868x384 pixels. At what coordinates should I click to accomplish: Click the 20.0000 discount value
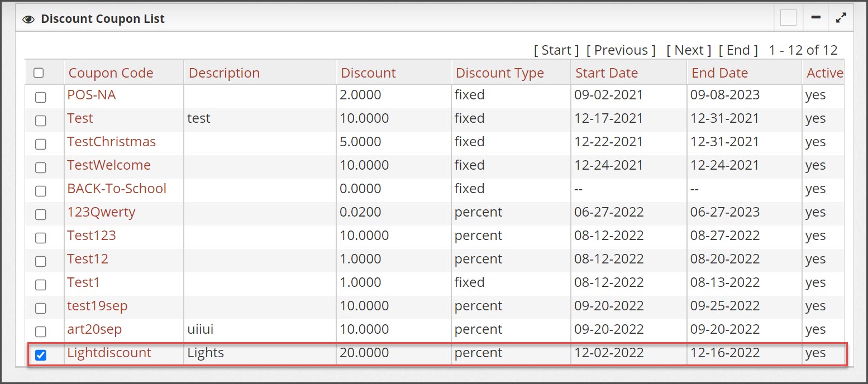pos(364,353)
